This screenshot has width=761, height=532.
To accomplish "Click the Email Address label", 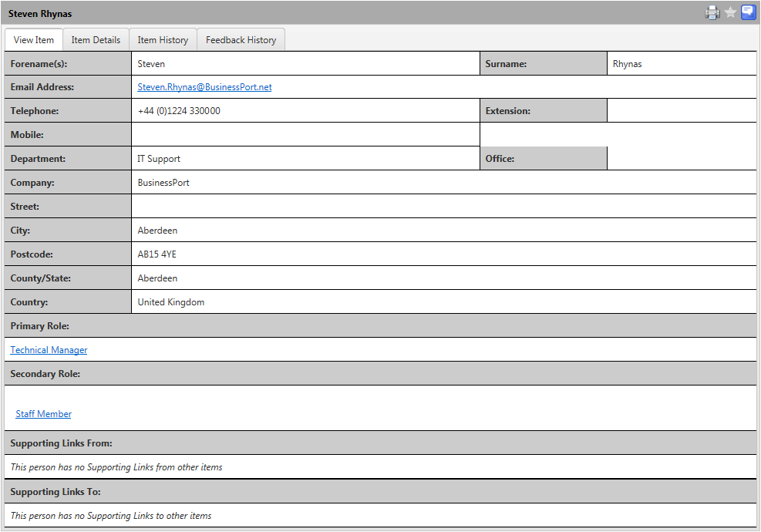I will [42, 87].
